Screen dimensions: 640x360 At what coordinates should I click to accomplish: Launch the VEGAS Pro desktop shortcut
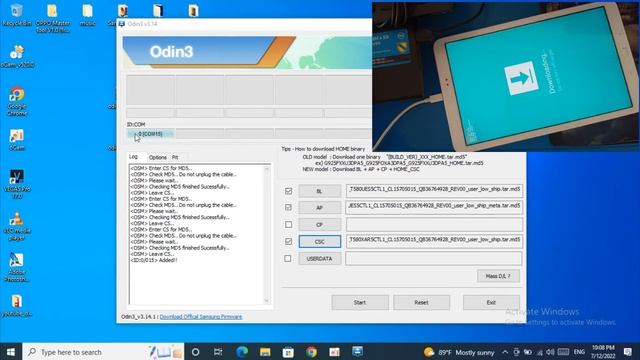17,184
